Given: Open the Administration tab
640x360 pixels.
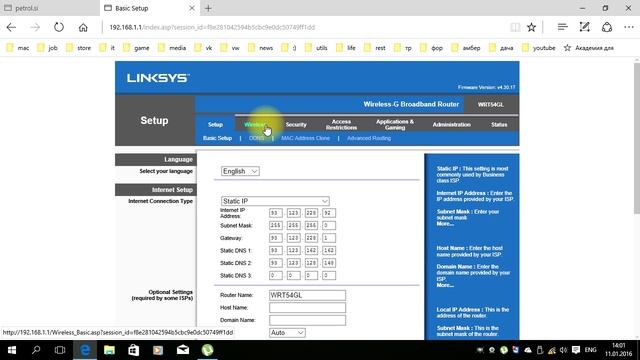Looking at the screenshot, I should coord(451,124).
